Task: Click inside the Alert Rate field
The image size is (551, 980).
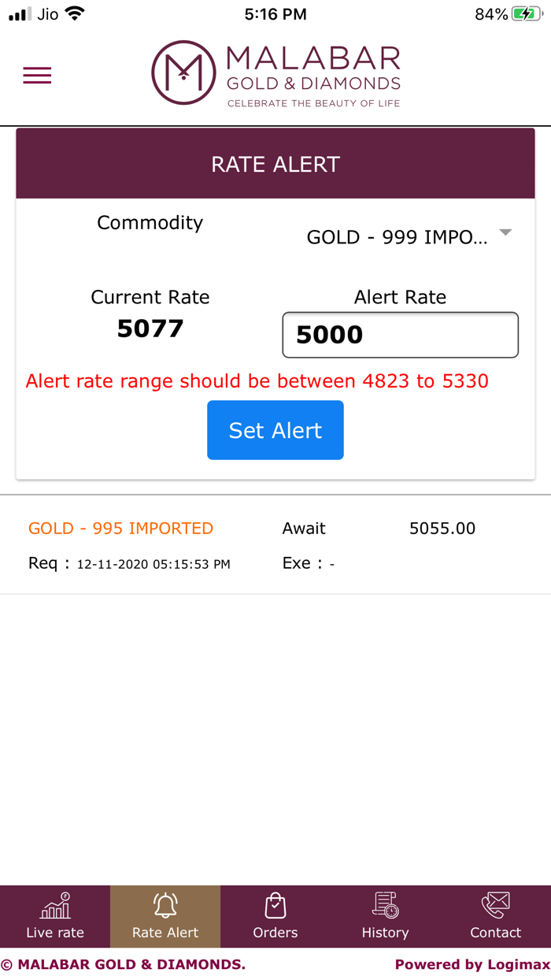Action: pyautogui.click(x=400, y=334)
